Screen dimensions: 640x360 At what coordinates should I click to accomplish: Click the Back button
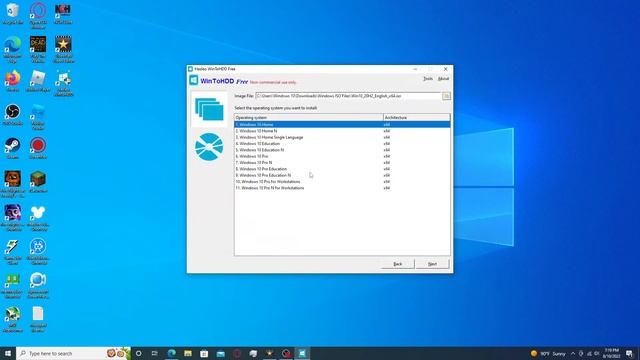click(398, 264)
